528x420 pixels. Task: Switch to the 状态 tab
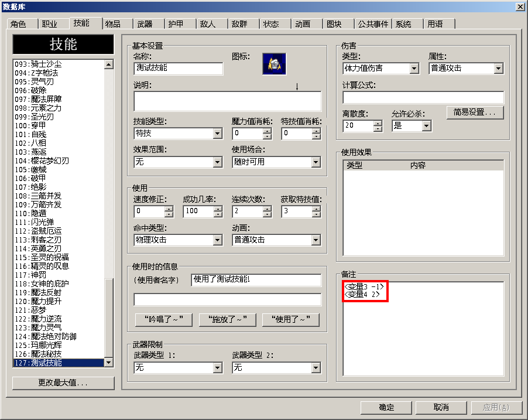tap(275, 24)
